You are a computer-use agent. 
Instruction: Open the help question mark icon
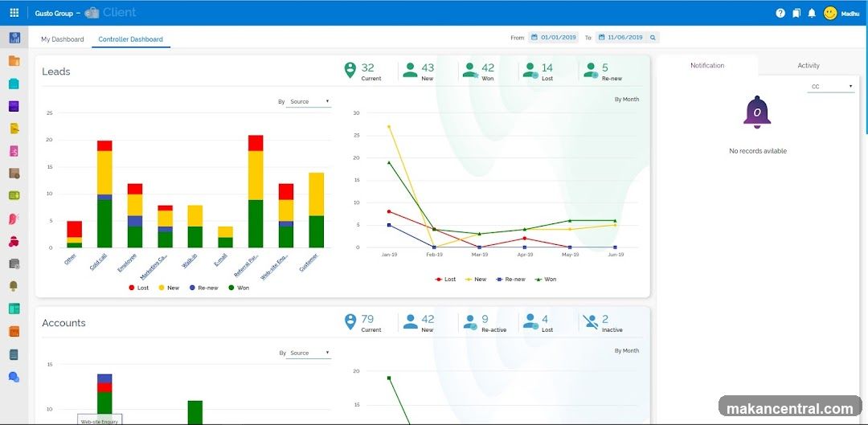pyautogui.click(x=780, y=14)
